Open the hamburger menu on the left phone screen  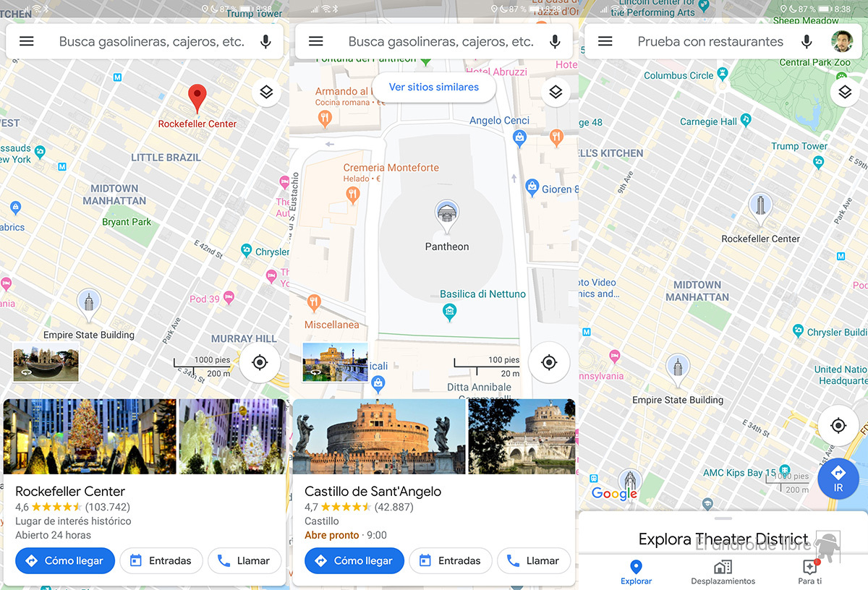pos(27,41)
